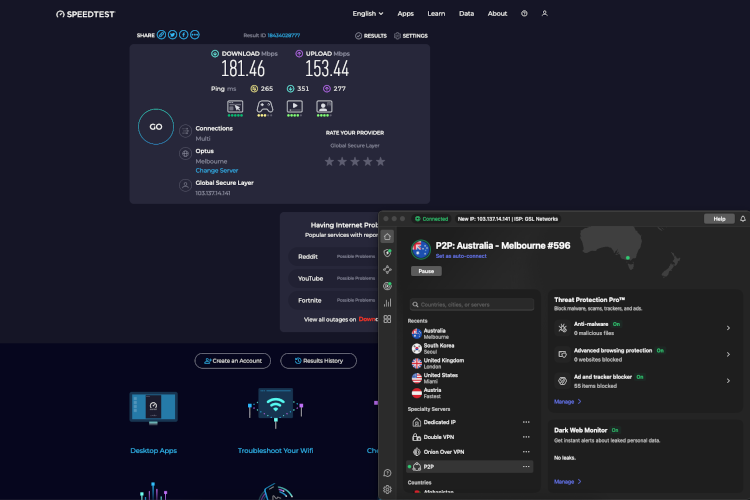The image size is (750, 500).
Task: Open Dedicated IP options menu
Action: pos(526,422)
